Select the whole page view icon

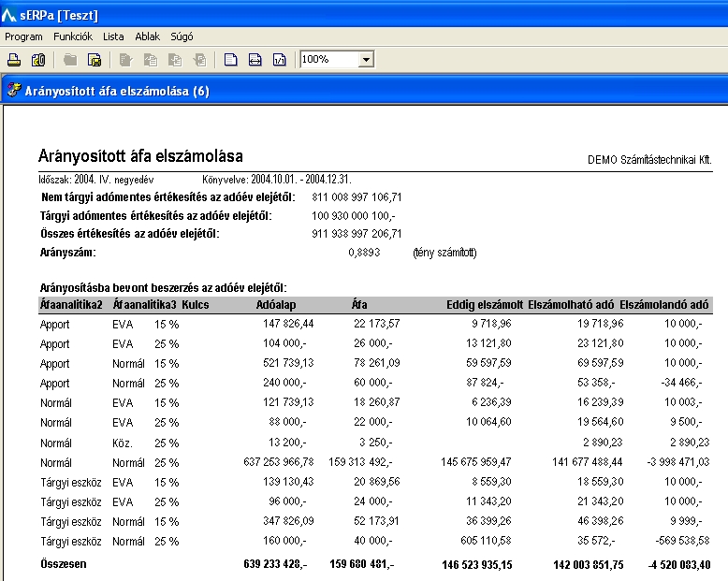(230, 60)
